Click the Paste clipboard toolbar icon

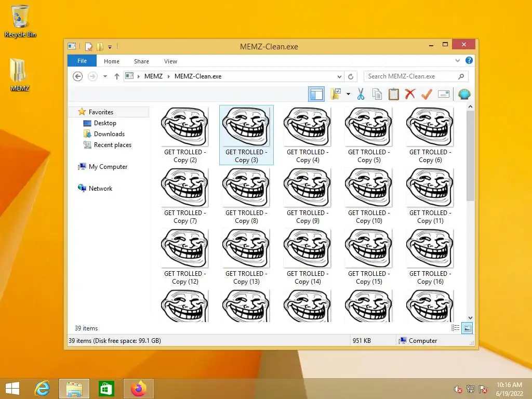(394, 94)
